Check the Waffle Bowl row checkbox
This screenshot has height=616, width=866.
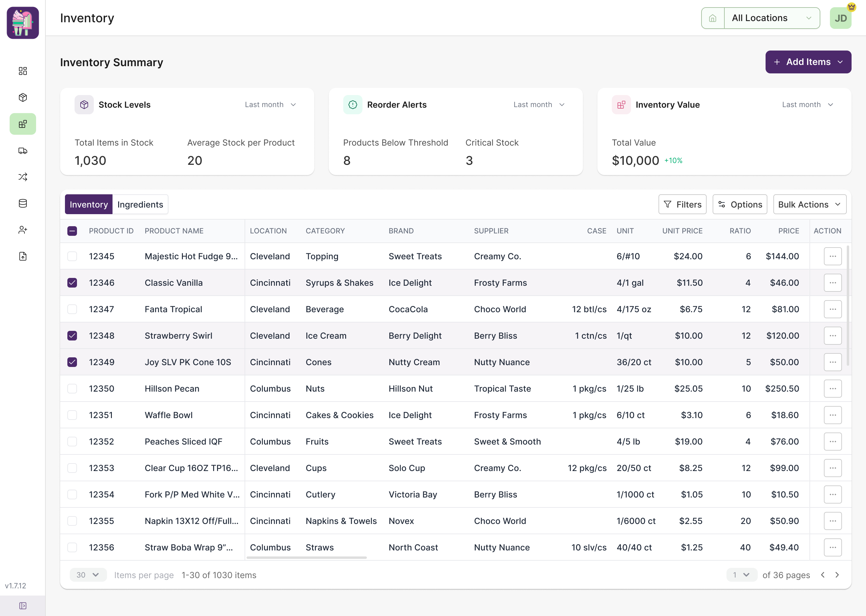tap(72, 415)
